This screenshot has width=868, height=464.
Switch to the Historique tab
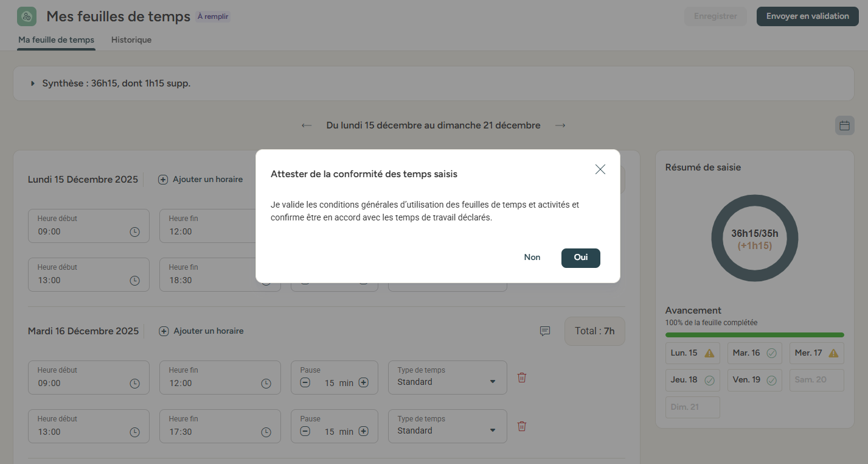[x=131, y=40]
